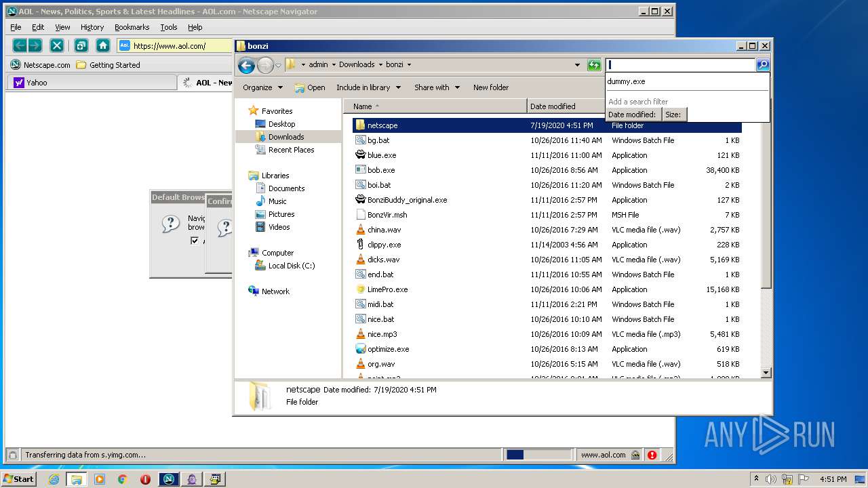Expand the bonzi breadcrumb arrow
Viewport: 868px width, 488px height.
point(409,65)
